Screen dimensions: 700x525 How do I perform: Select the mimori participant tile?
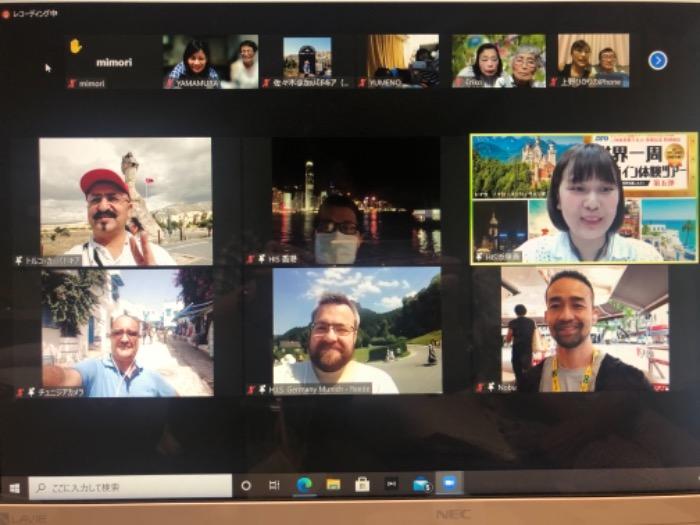(112, 62)
